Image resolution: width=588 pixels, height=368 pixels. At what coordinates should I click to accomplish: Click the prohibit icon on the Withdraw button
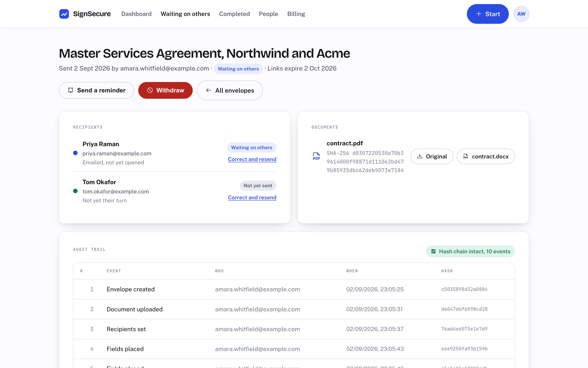pyautogui.click(x=150, y=90)
